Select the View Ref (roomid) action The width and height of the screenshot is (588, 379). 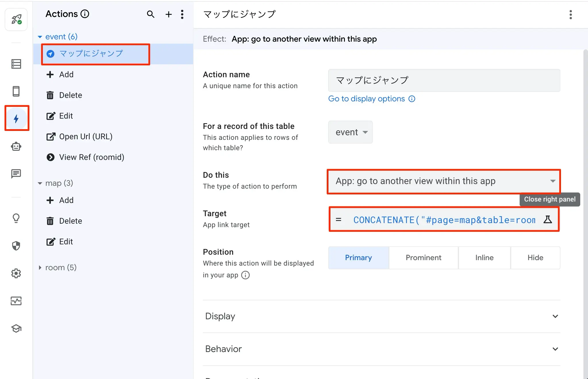(x=91, y=157)
